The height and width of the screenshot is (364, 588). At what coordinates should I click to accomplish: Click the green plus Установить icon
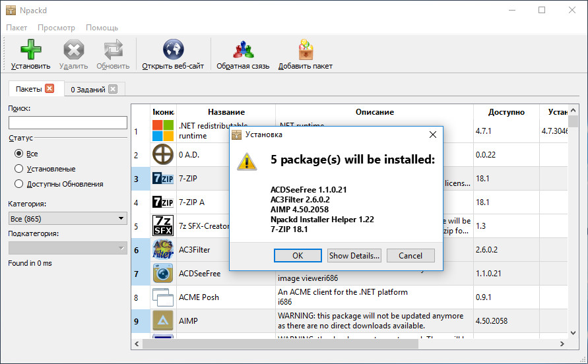tap(31, 49)
